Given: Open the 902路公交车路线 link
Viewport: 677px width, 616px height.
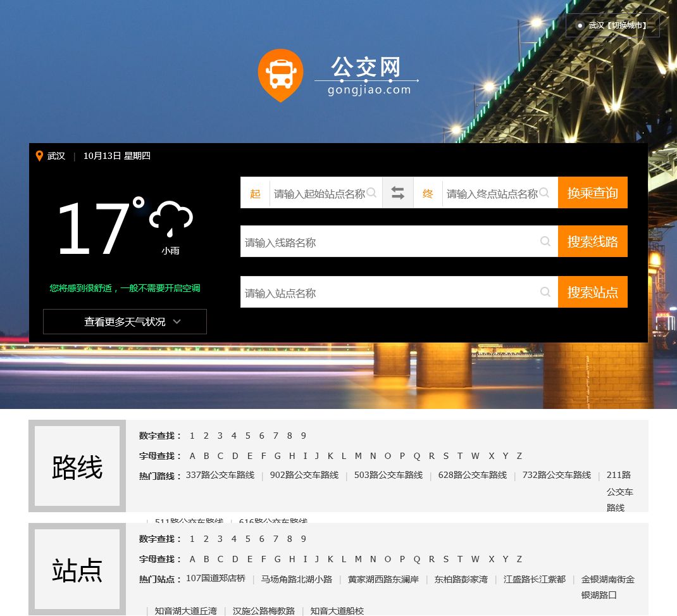Looking at the screenshot, I should point(304,475).
